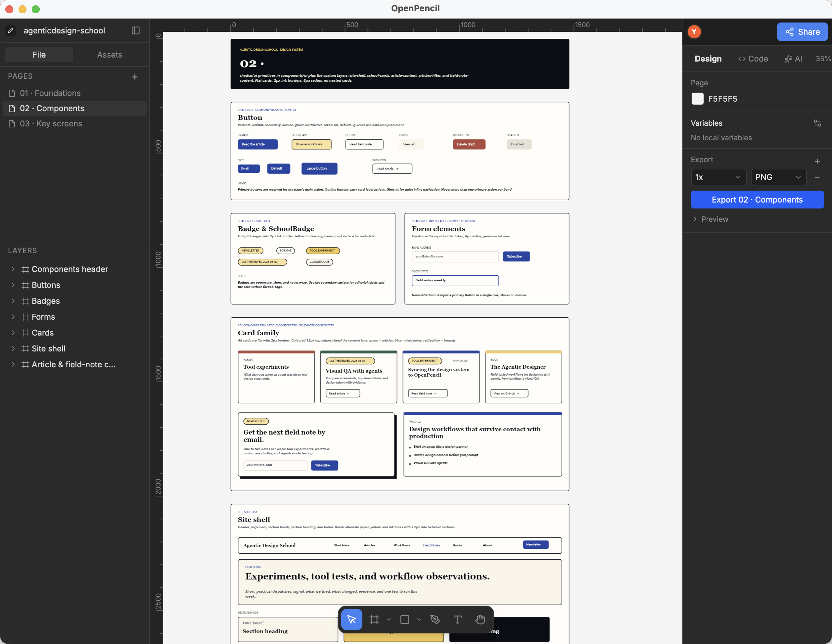The image size is (832, 644).
Task: Expand the Cards layer
Action: [x=13, y=333]
